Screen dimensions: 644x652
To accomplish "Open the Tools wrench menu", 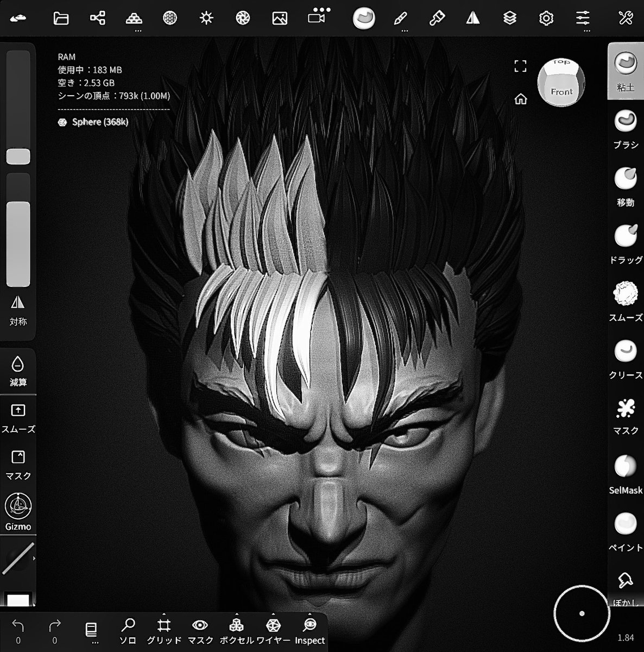I will click(626, 18).
